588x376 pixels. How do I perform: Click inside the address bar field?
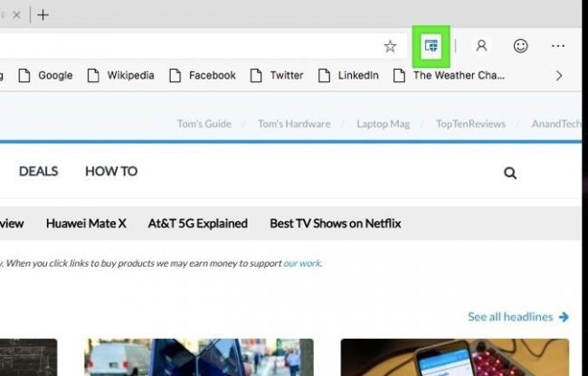pos(203,46)
